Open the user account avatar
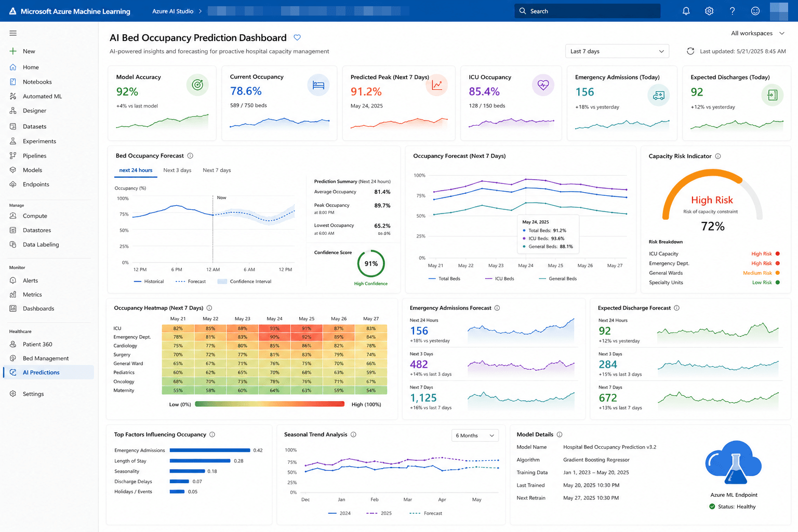The height and width of the screenshot is (532, 798). pos(779,11)
